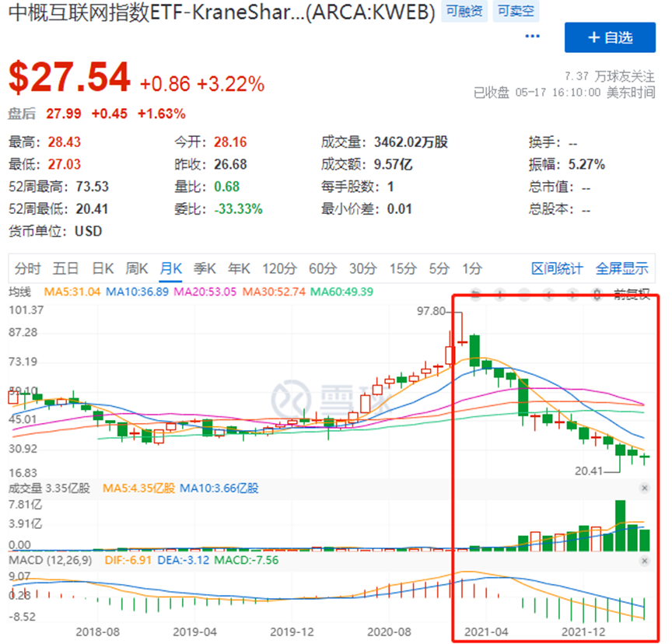This screenshot has height=644, width=672.
Task: Click the volume MA5:4.35亿股 label
Action: click(138, 488)
